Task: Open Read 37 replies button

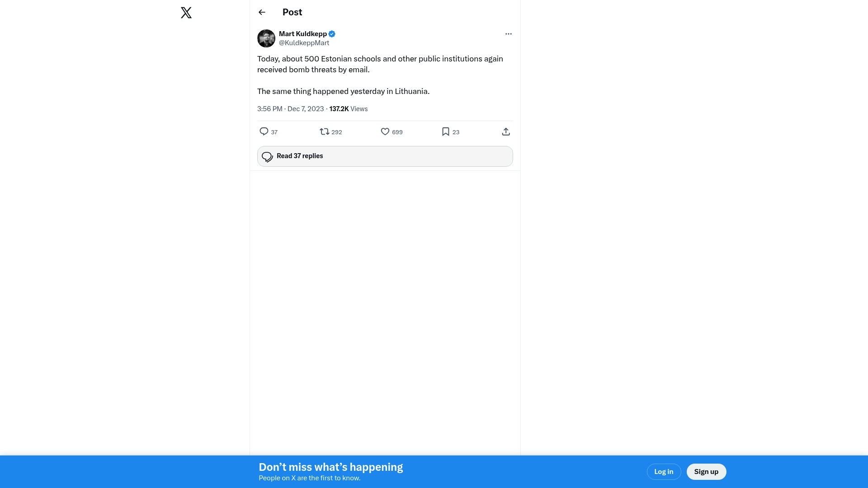Action: 385,156
